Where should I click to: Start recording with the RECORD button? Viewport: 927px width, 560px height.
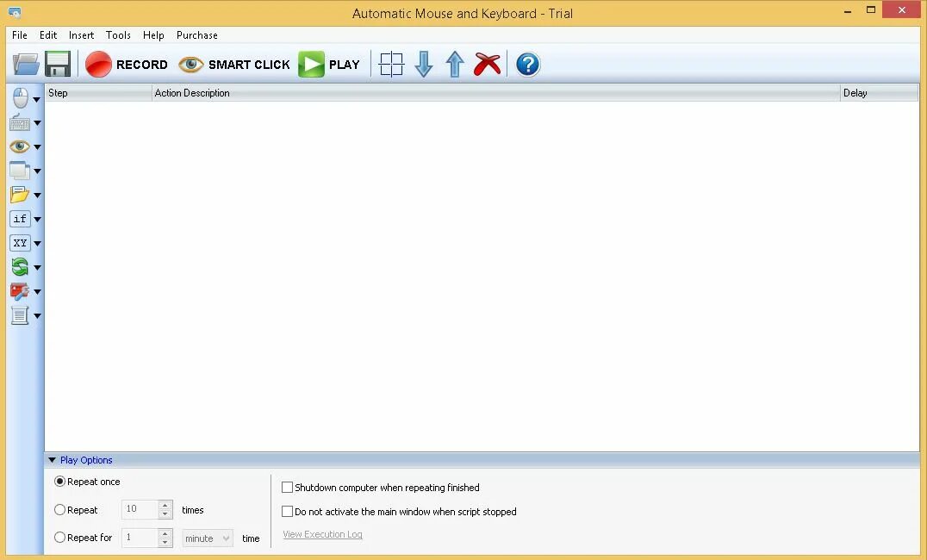pos(127,65)
